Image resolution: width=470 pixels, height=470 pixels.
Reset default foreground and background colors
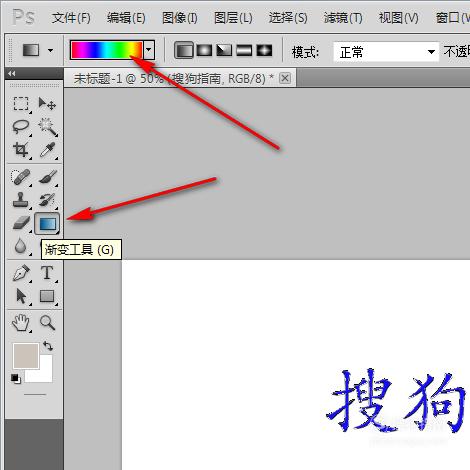[16, 379]
